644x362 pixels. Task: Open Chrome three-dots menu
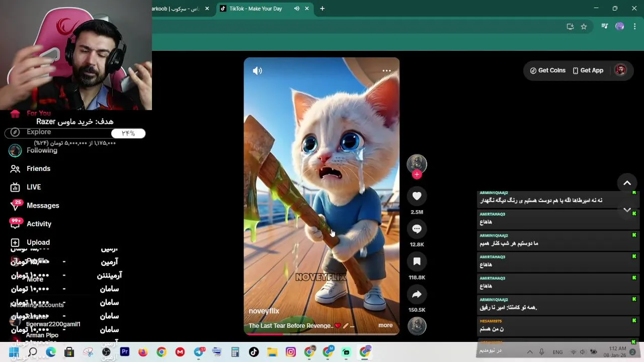tap(635, 26)
